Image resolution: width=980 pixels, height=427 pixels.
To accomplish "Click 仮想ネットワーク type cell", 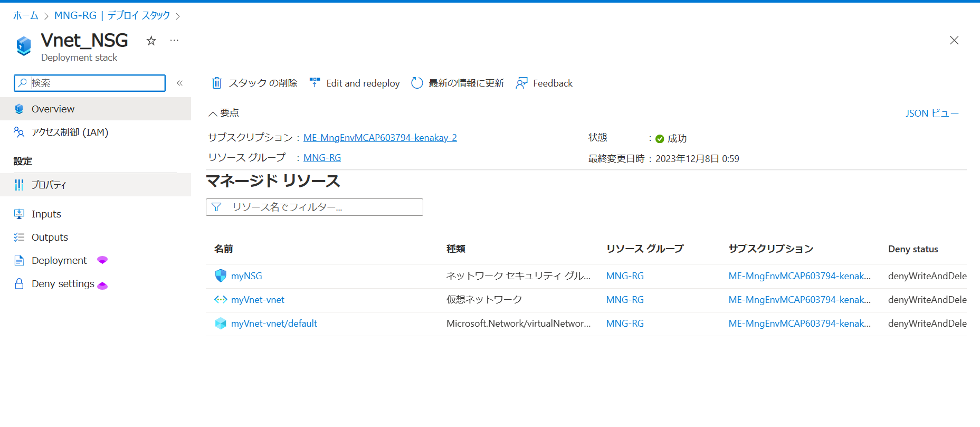I will pos(484,300).
